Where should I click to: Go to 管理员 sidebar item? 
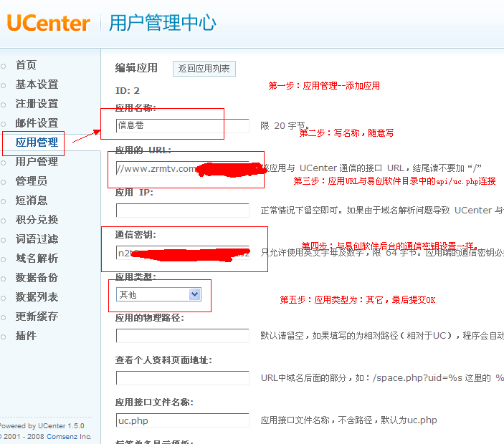click(32, 181)
